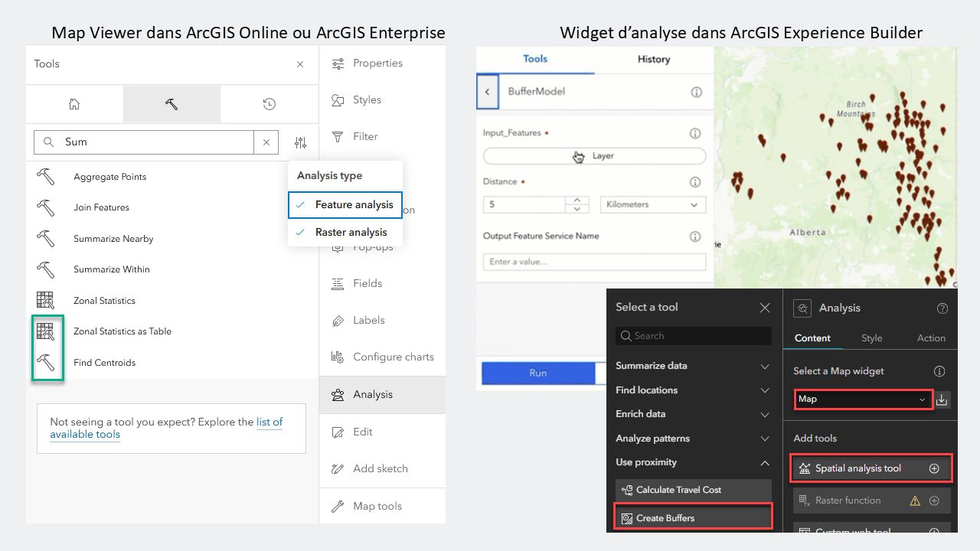The height and width of the screenshot is (551, 980).
Task: Click the Sum search input field
Action: pos(145,142)
